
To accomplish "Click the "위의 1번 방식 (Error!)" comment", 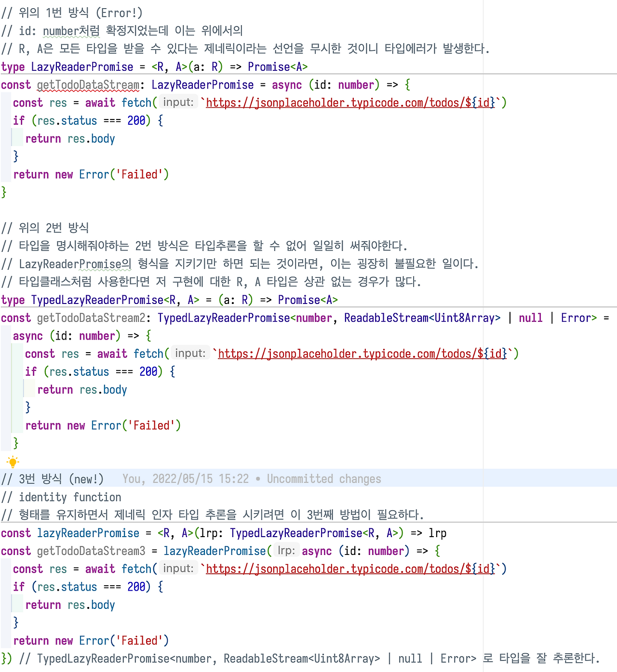I will coord(72,13).
